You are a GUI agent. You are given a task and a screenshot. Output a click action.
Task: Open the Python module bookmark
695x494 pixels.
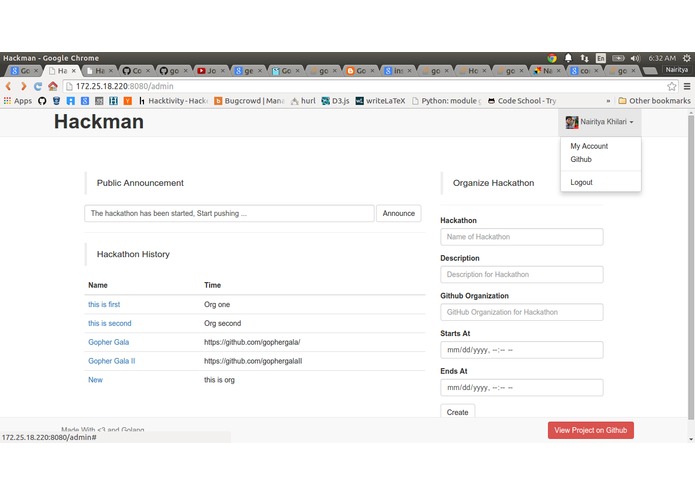[446, 101]
